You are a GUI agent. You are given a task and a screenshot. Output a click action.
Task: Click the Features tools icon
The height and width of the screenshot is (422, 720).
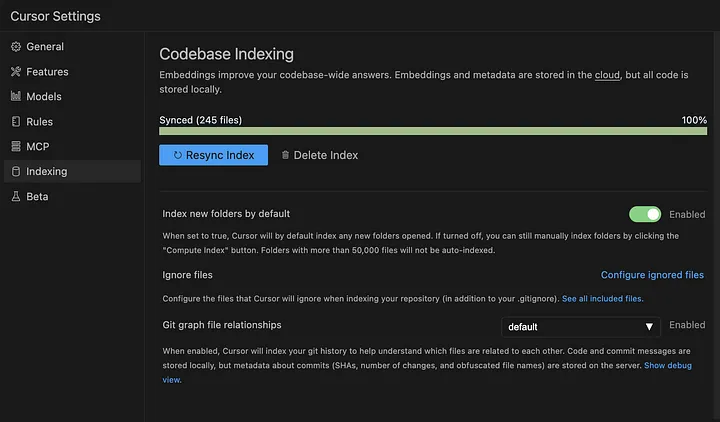(16, 72)
